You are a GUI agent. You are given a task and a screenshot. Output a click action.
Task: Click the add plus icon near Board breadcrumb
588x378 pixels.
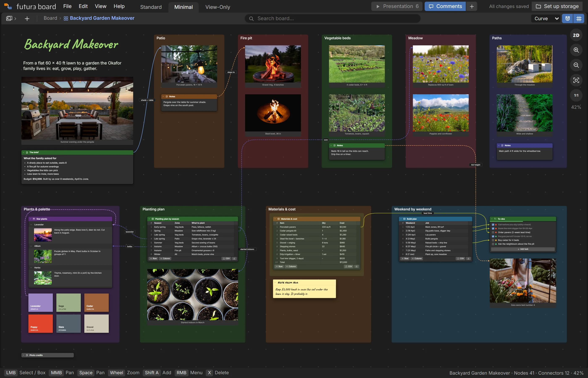click(27, 19)
